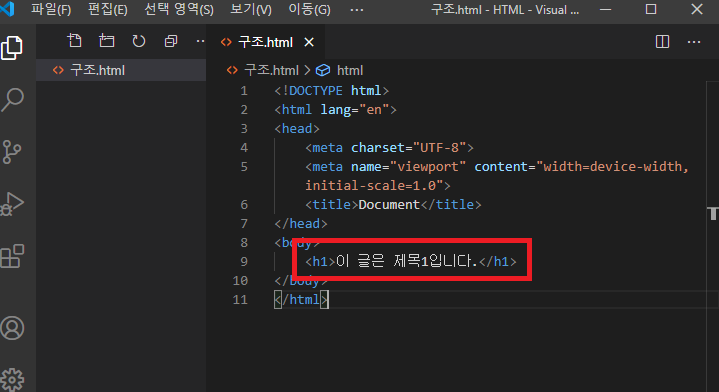
Task: Click the closing head tag on line 7
Action: [301, 223]
